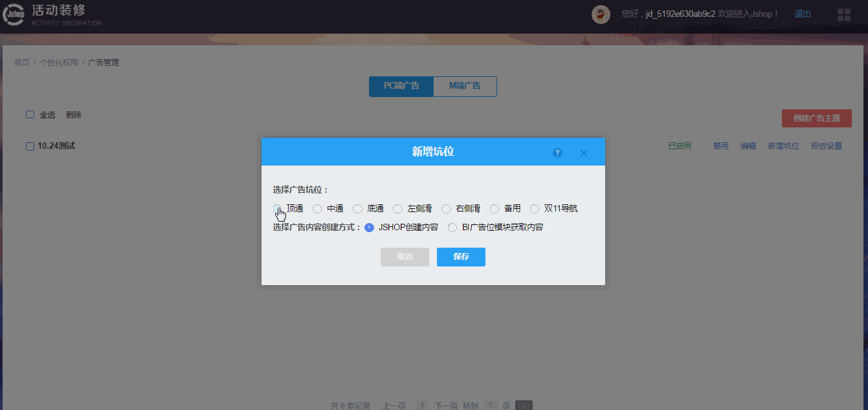Screen dimensions: 868x410
Task: Select the 左侧滑 radio option
Action: [x=397, y=209]
